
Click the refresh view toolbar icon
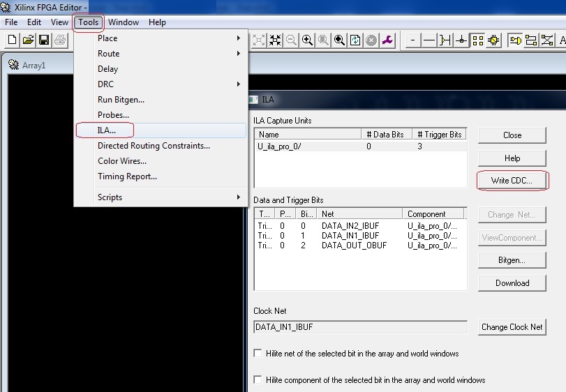(x=355, y=40)
